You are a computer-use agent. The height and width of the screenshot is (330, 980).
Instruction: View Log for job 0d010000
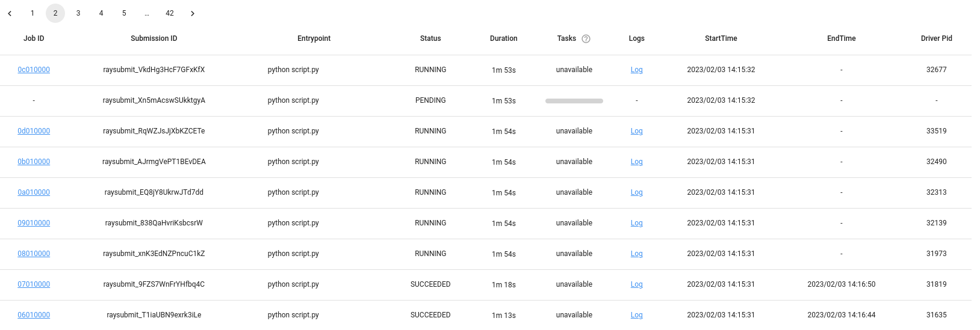(x=637, y=131)
